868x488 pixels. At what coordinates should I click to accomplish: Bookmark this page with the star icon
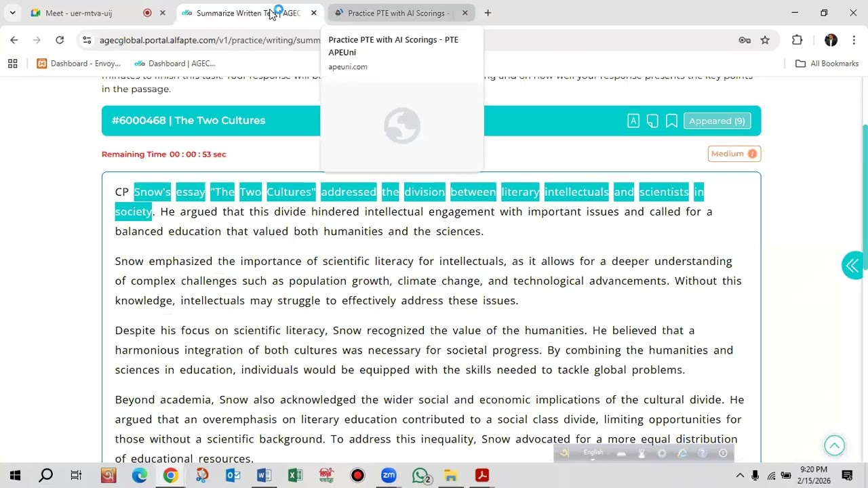(765, 40)
